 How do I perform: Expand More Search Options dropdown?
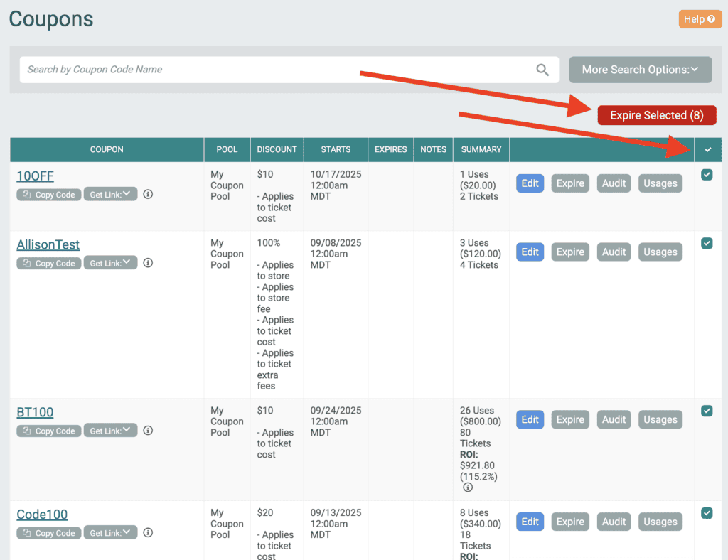tap(641, 70)
